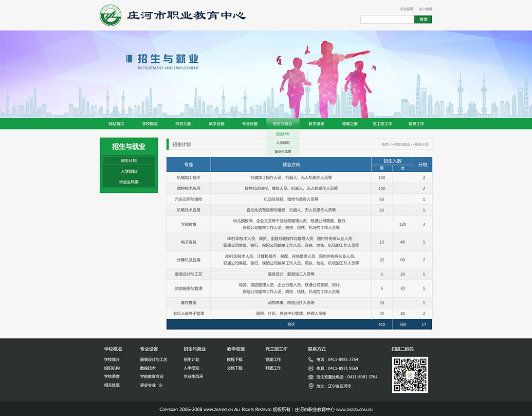Viewport: 532px width, 416px height.
Task: Click the fax printer icon in footer
Action: [311, 368]
